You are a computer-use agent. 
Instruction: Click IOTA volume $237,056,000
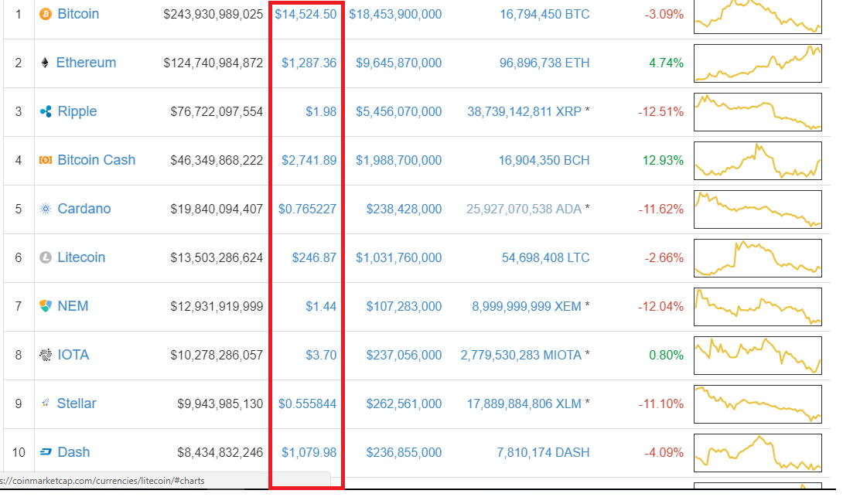pyautogui.click(x=404, y=355)
